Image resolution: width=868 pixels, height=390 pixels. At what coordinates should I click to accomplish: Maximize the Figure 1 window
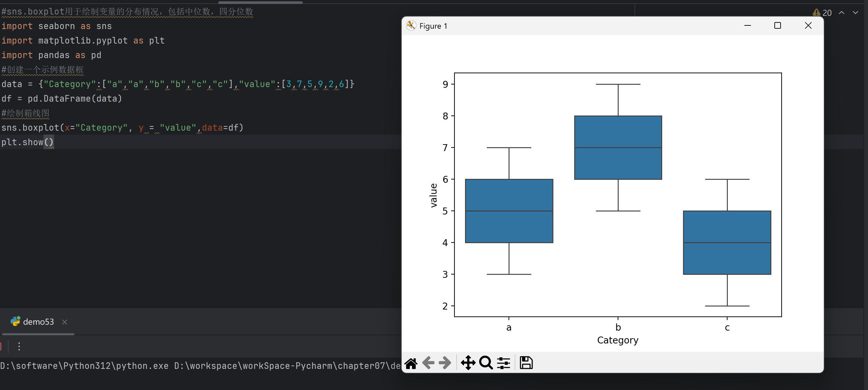[777, 26]
